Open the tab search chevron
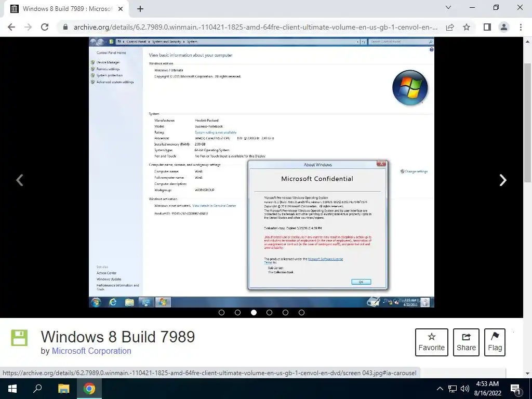 tap(448, 7)
